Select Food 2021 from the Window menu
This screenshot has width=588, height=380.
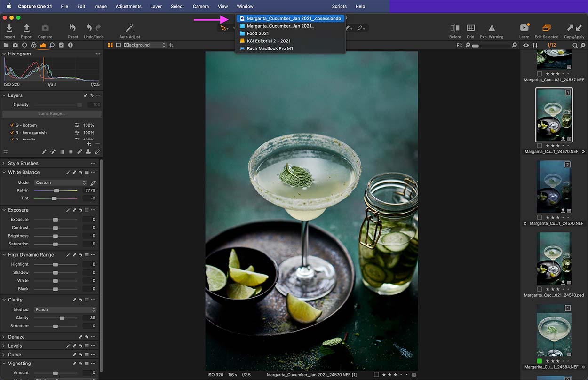[x=257, y=33]
